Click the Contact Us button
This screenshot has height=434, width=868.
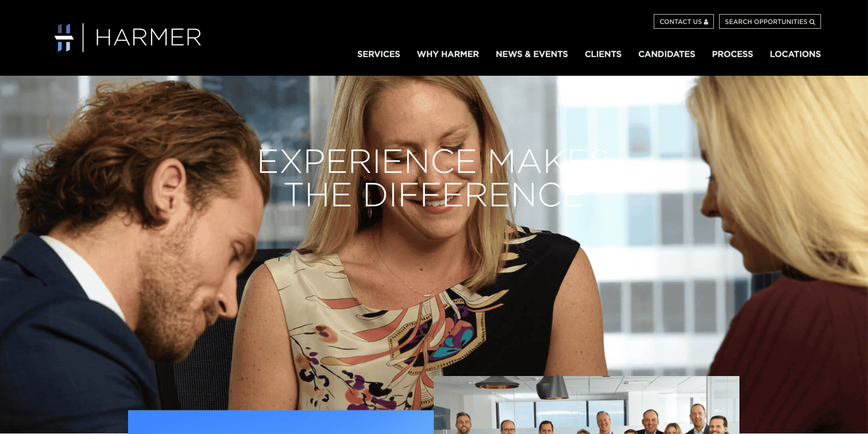pos(684,21)
